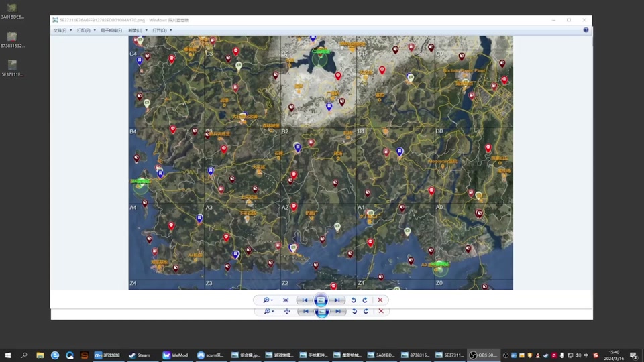Open the 文件(F) menu

[x=61, y=30]
